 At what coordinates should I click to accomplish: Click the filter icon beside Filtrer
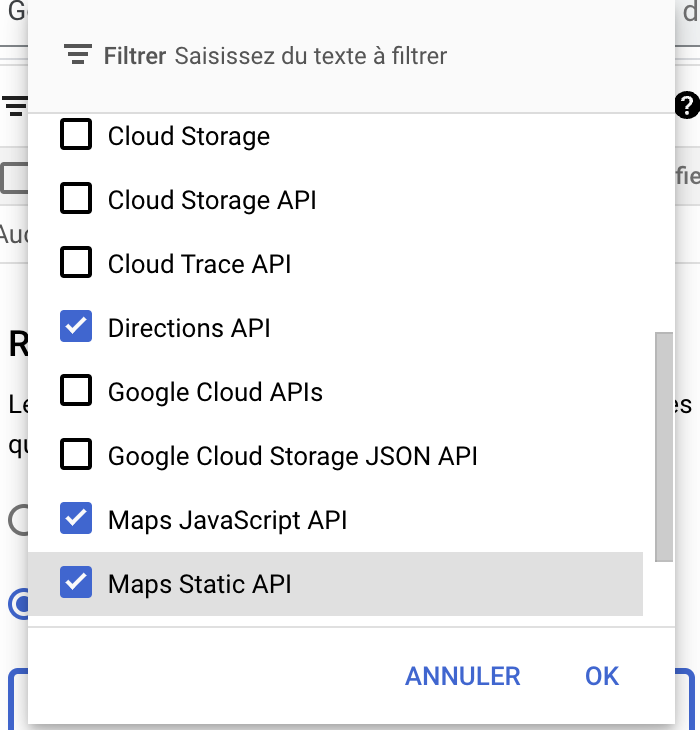pyautogui.click(x=78, y=54)
